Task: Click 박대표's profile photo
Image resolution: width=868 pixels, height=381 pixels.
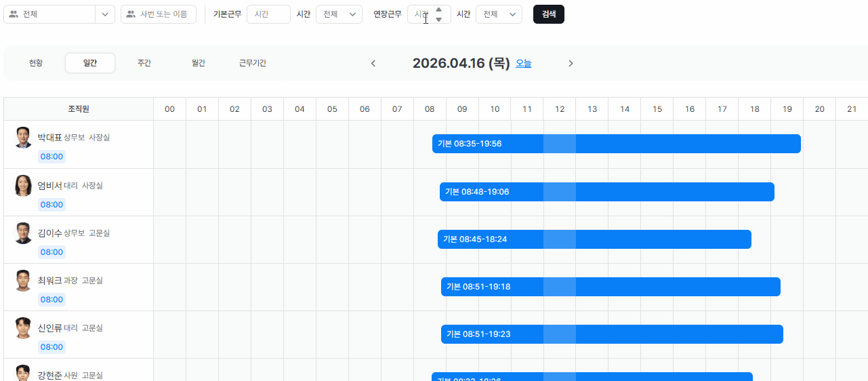Action: (24, 138)
